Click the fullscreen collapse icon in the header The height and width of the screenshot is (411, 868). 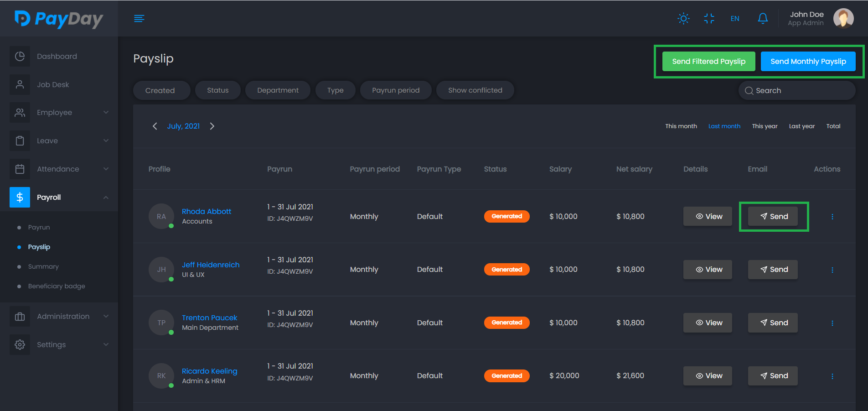[709, 18]
